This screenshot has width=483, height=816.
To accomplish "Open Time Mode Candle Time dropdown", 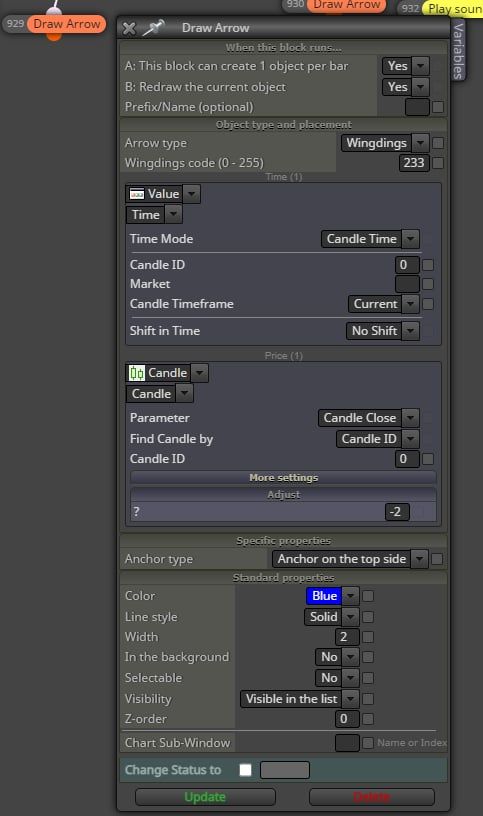I will tap(370, 239).
